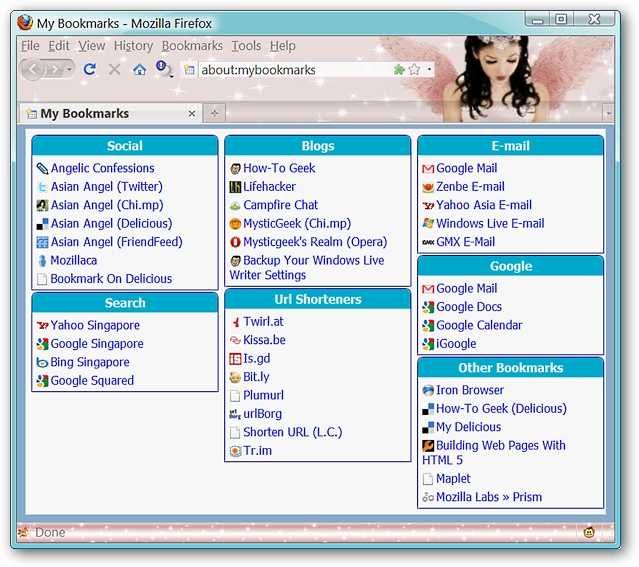
Task: Click the bookmark star in the address bar
Action: [414, 70]
